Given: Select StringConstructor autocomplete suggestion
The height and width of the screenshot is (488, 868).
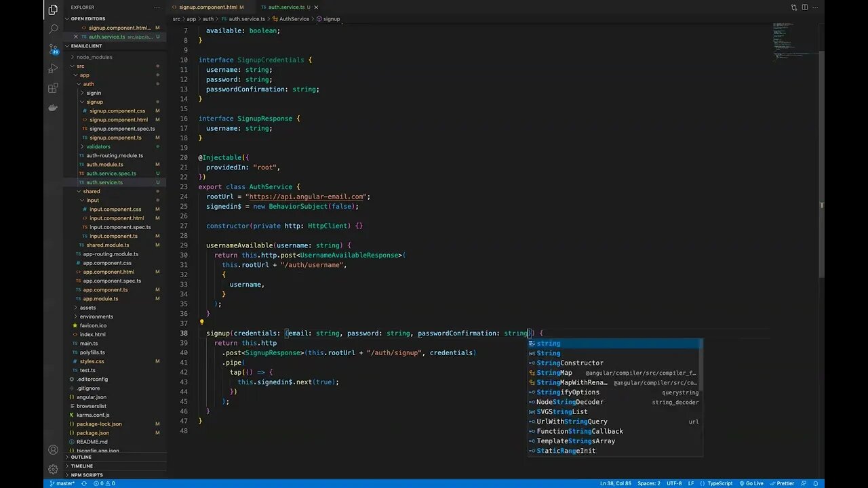Looking at the screenshot, I should pyautogui.click(x=615, y=363).
